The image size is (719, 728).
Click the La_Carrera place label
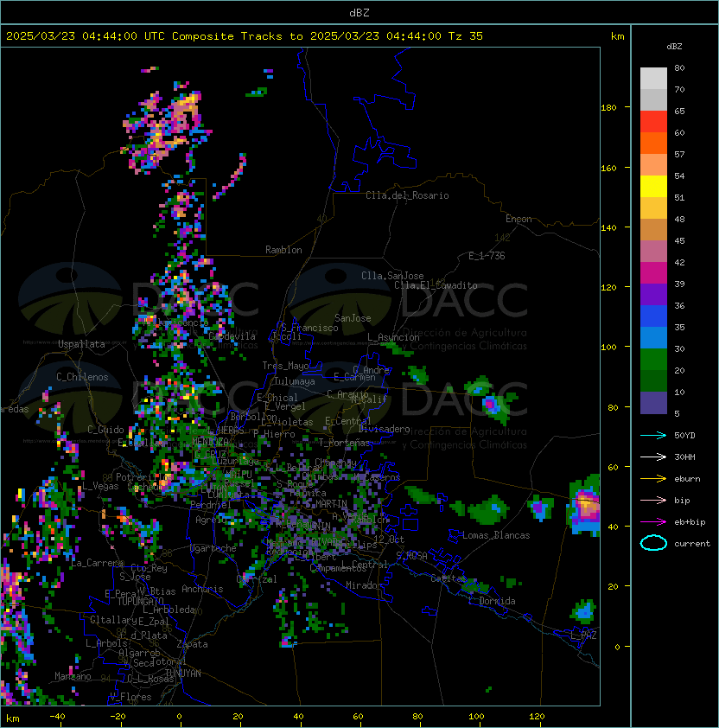click(x=98, y=563)
